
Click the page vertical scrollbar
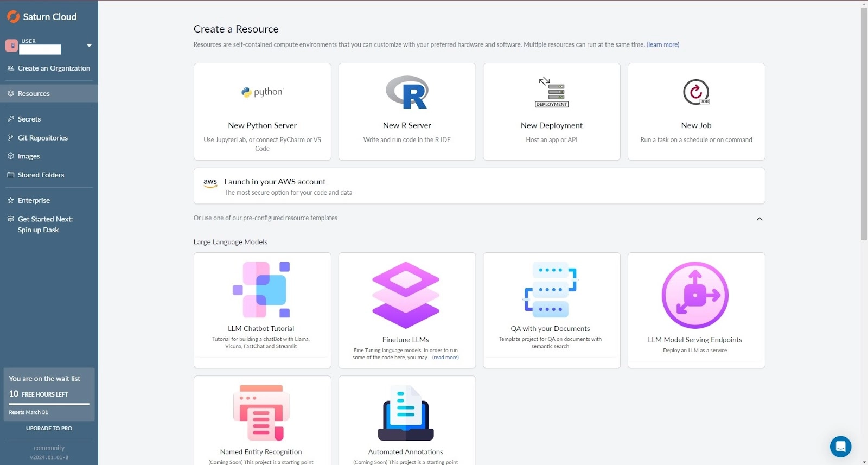point(864,123)
